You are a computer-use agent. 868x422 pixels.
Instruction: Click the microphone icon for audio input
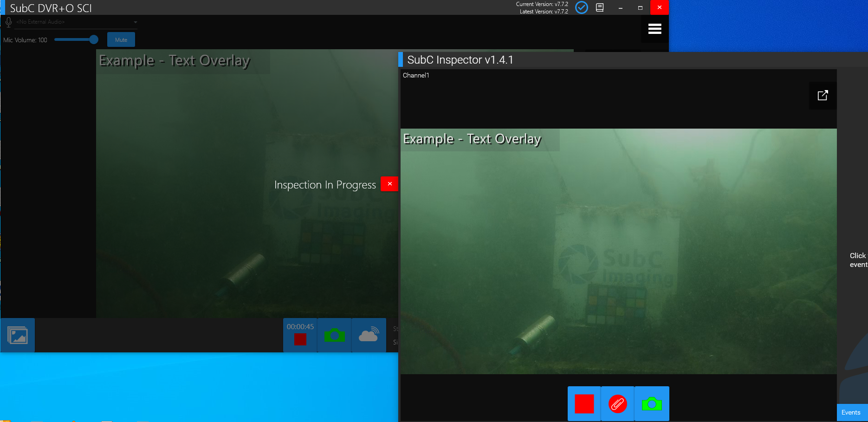point(8,22)
